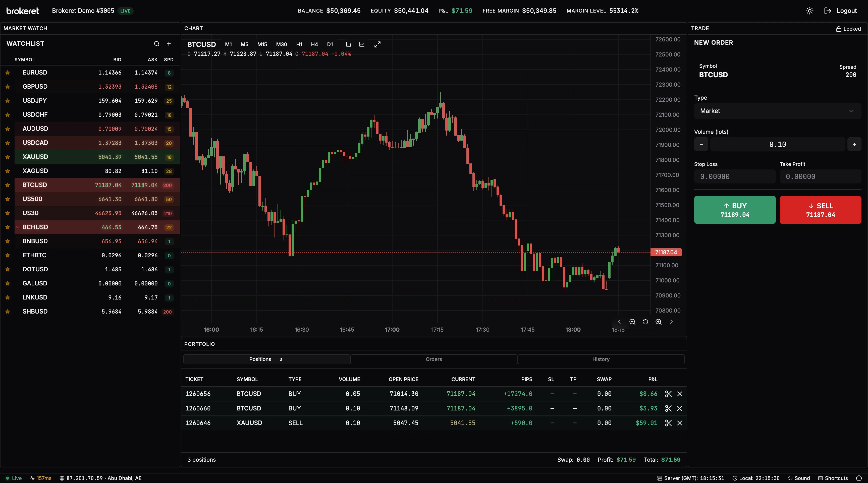Reset the chart view
This screenshot has width=868, height=483.
645,322
